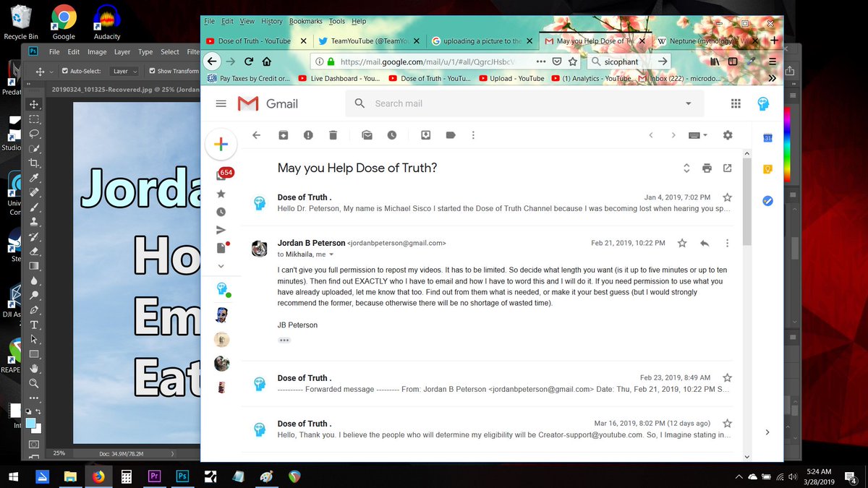Select the Photoshop Crop tool
The width and height of the screenshot is (868, 488).
(x=34, y=163)
